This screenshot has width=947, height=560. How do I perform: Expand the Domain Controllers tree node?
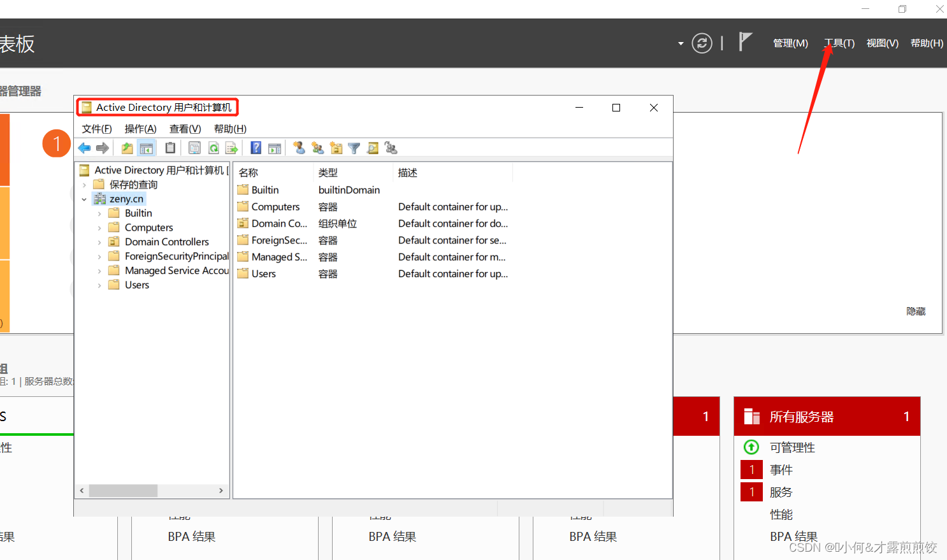[x=99, y=242]
